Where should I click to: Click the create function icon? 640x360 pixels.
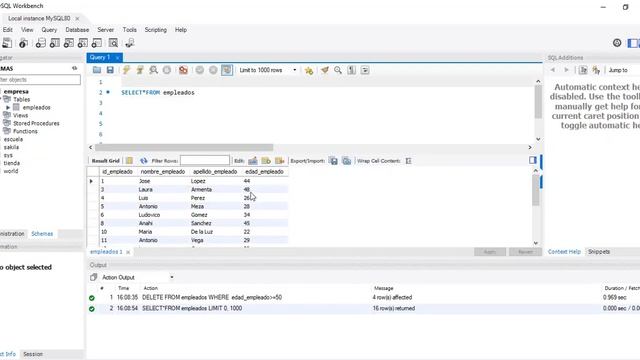pos(97,43)
